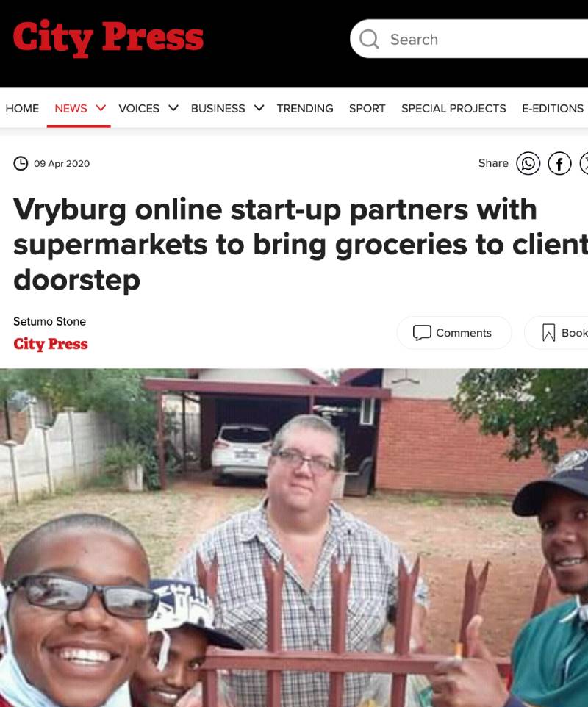Viewport: 588px width, 707px height.
Task: Click the small City Press byline logo
Action: (x=51, y=344)
